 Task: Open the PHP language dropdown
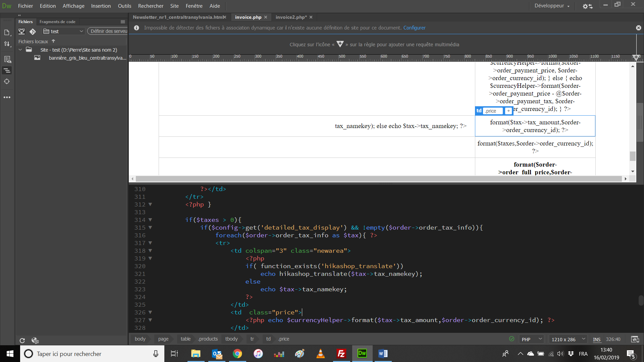pyautogui.click(x=532, y=339)
